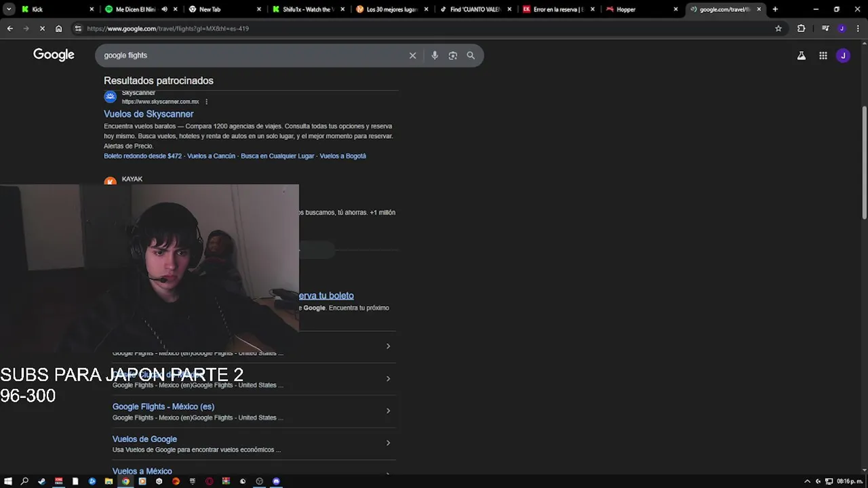
Task: Open the Vuelos a Cancún link
Action: [211, 156]
